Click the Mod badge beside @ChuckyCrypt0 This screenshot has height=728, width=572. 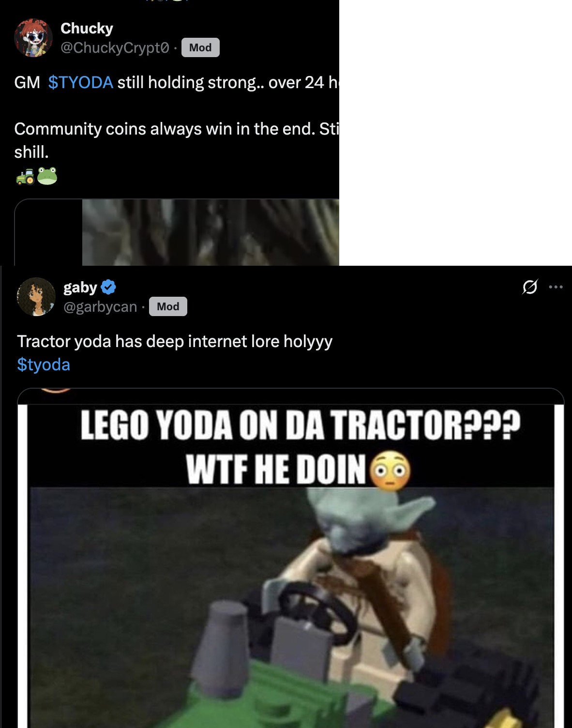pos(200,47)
